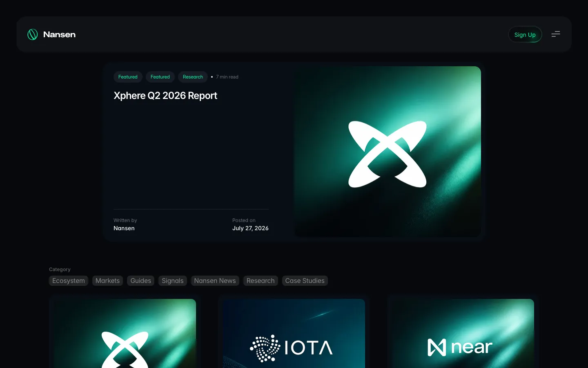Click the Posted on label
The image size is (588, 368).
(244, 220)
